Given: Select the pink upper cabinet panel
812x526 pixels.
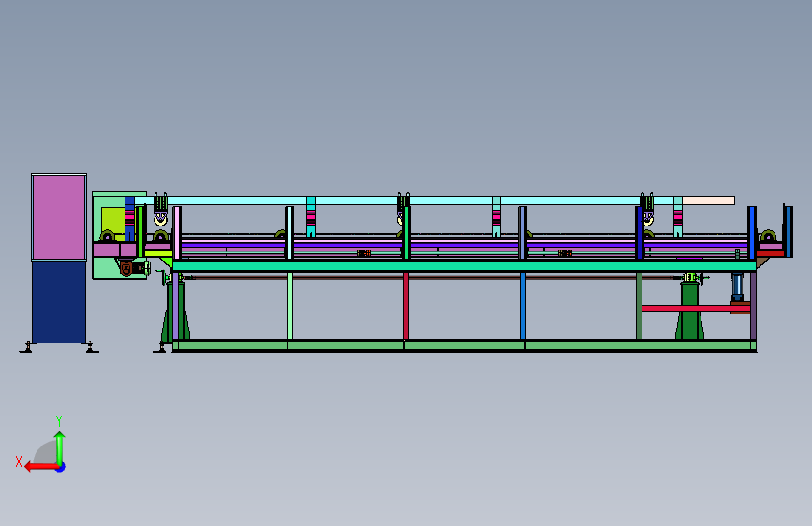Looking at the screenshot, I should (59, 217).
